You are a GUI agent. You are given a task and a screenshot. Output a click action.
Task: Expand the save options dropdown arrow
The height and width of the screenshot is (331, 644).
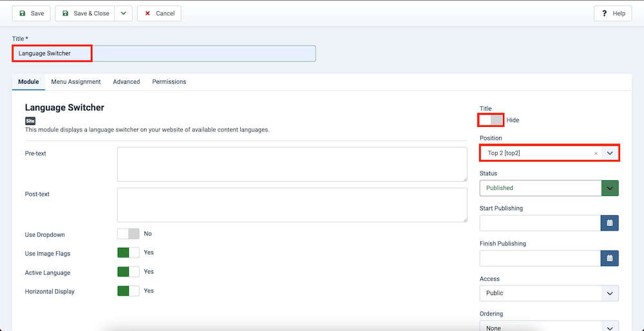[x=124, y=14]
